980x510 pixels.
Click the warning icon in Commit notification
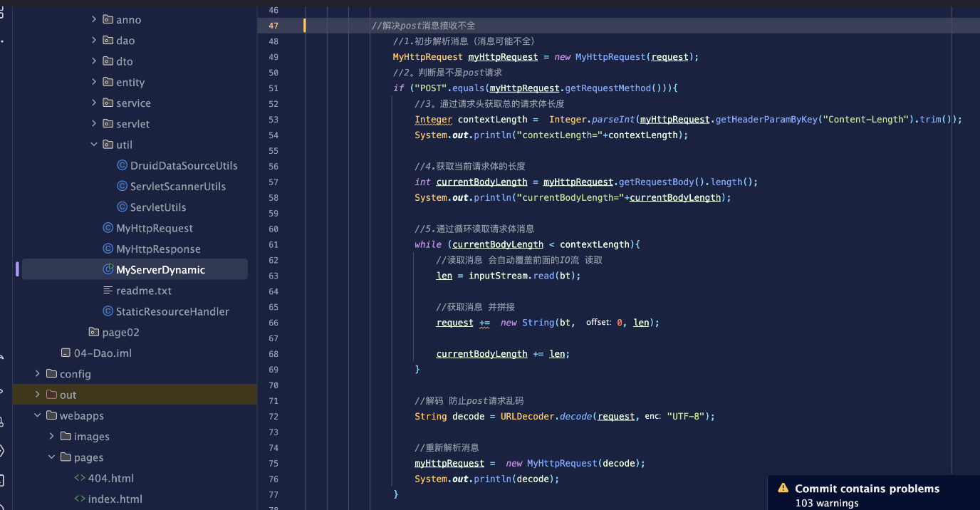pyautogui.click(x=783, y=489)
